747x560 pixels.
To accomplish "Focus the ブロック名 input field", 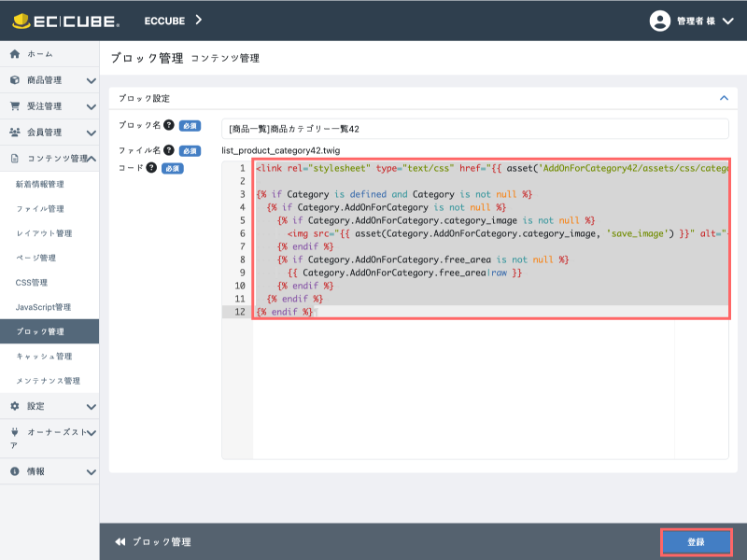I will [x=475, y=129].
